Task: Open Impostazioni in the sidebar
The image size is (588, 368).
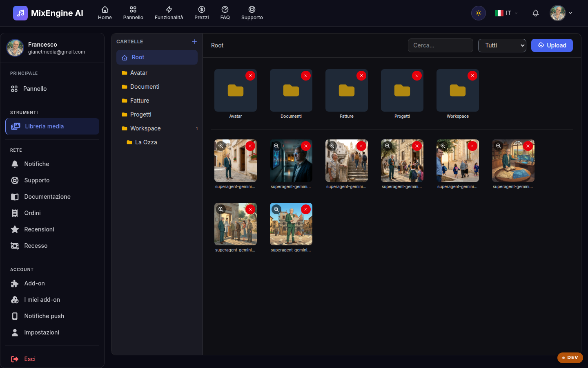Action: click(x=52, y=332)
